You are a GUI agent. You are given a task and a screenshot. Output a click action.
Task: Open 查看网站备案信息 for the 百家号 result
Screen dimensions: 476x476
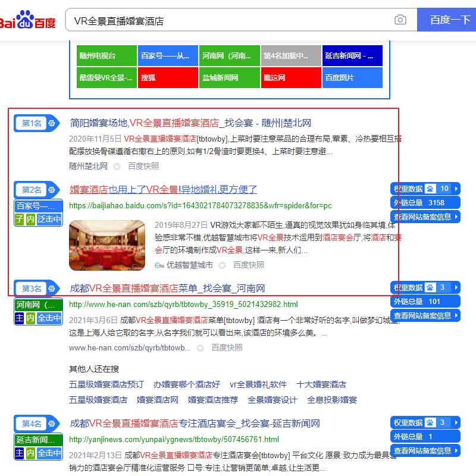(425, 217)
